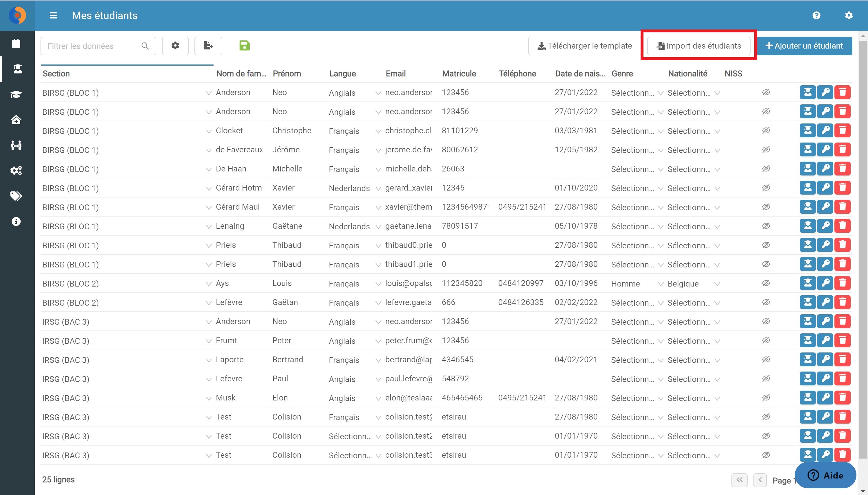Expand section dropdown for Clocket row
The image size is (868, 495).
(209, 131)
